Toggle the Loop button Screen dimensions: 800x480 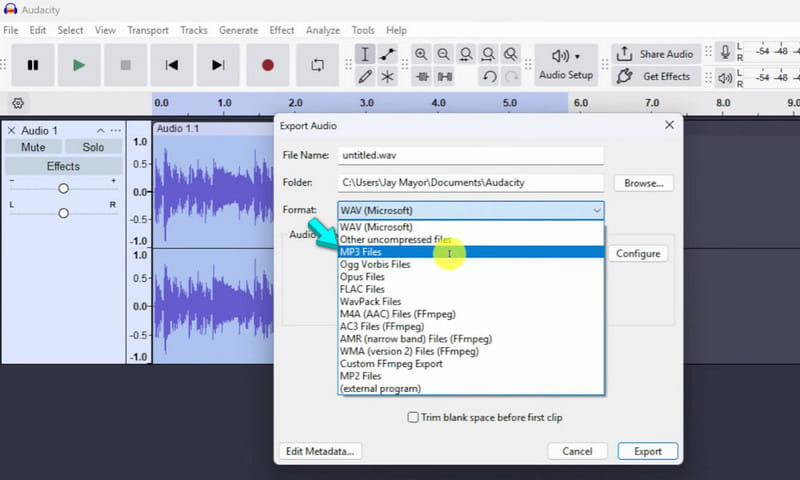point(317,65)
